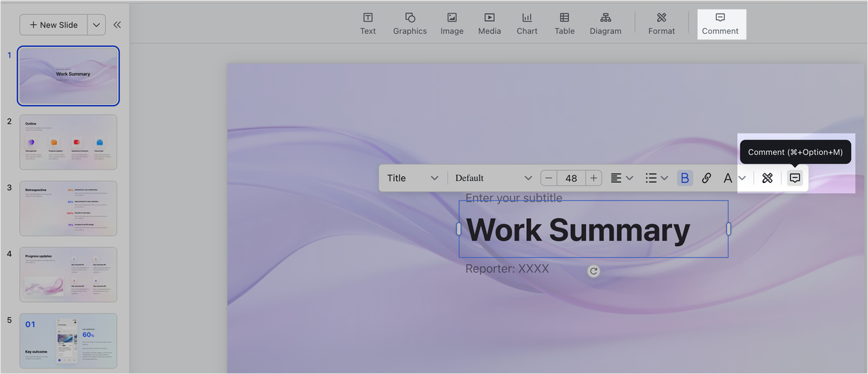Insert a Table

(564, 24)
